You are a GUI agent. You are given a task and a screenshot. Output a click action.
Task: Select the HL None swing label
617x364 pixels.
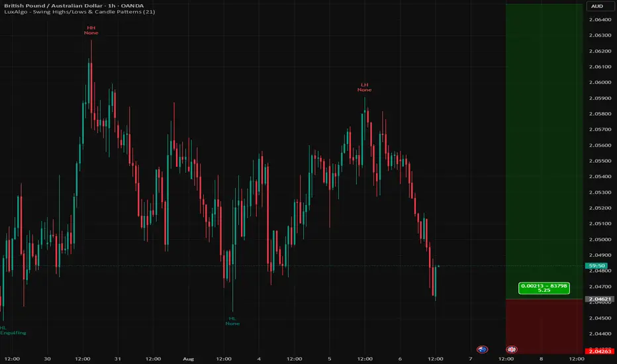tap(232, 321)
